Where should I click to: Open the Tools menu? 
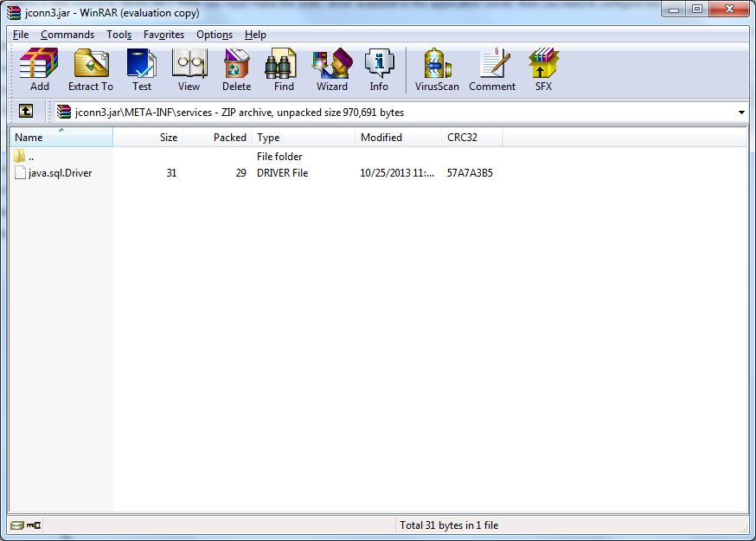(119, 35)
